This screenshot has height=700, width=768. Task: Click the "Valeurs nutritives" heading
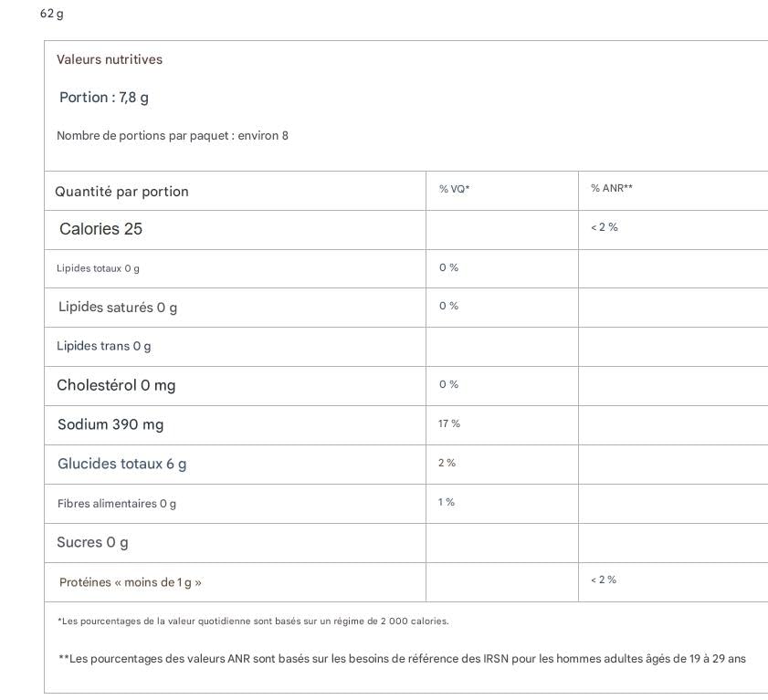click(110, 59)
